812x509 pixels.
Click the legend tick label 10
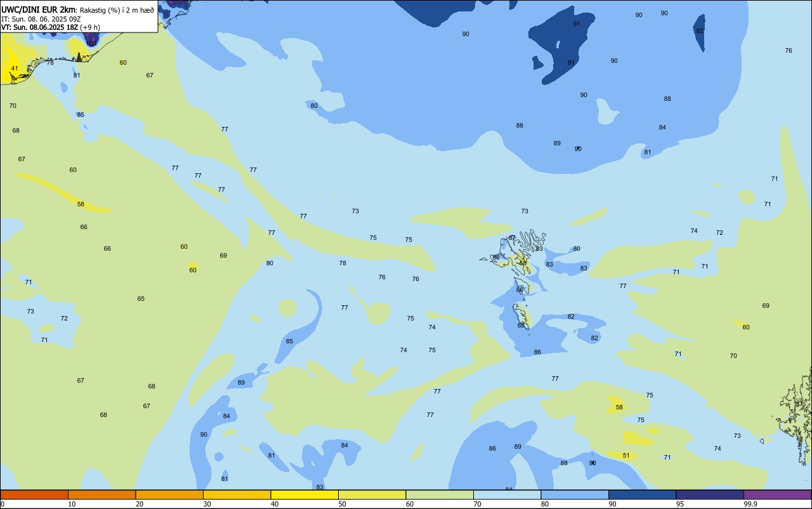[72, 504]
